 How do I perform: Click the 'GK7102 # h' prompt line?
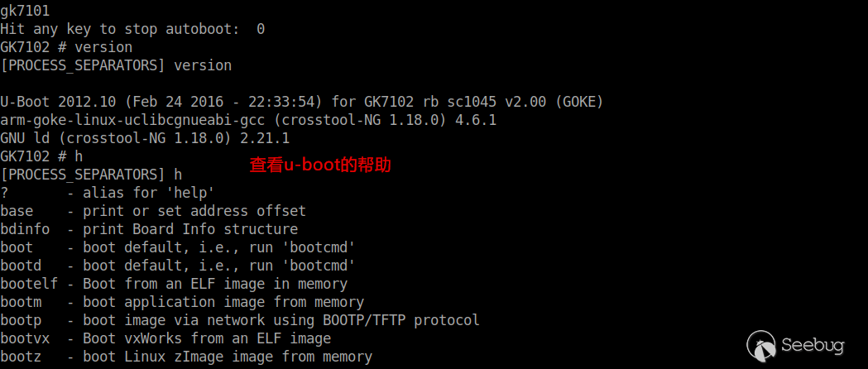point(41,156)
